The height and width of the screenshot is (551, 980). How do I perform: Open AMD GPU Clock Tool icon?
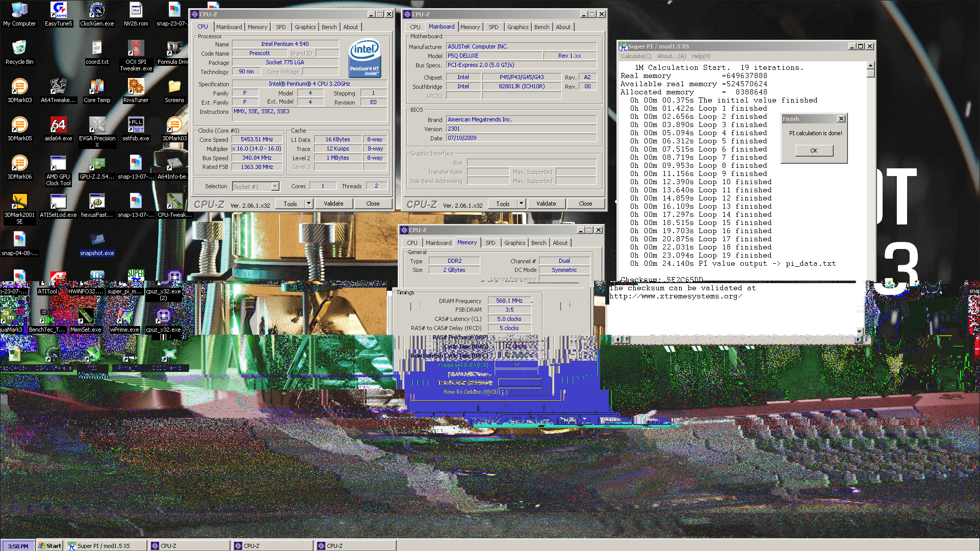58,171
